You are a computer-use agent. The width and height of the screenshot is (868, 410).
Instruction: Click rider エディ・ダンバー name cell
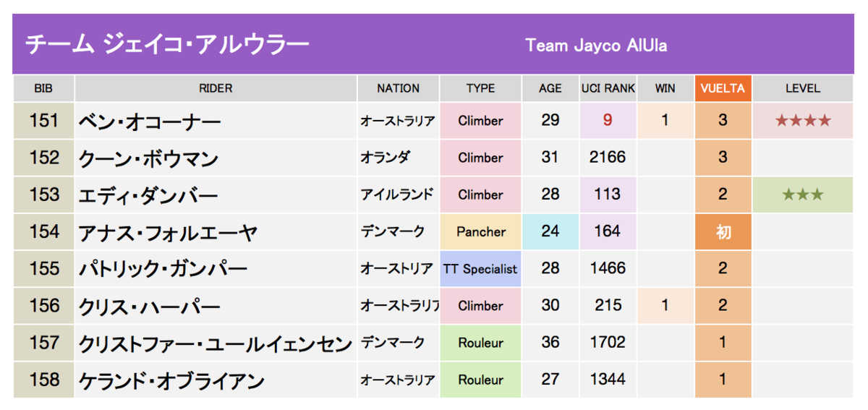pyautogui.click(x=216, y=195)
